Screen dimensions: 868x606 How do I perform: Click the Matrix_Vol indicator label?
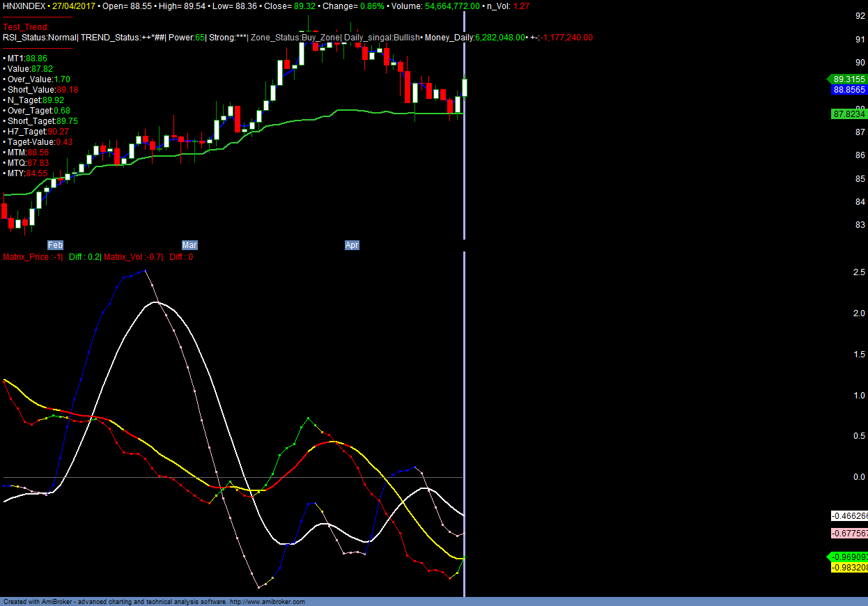tap(132, 257)
